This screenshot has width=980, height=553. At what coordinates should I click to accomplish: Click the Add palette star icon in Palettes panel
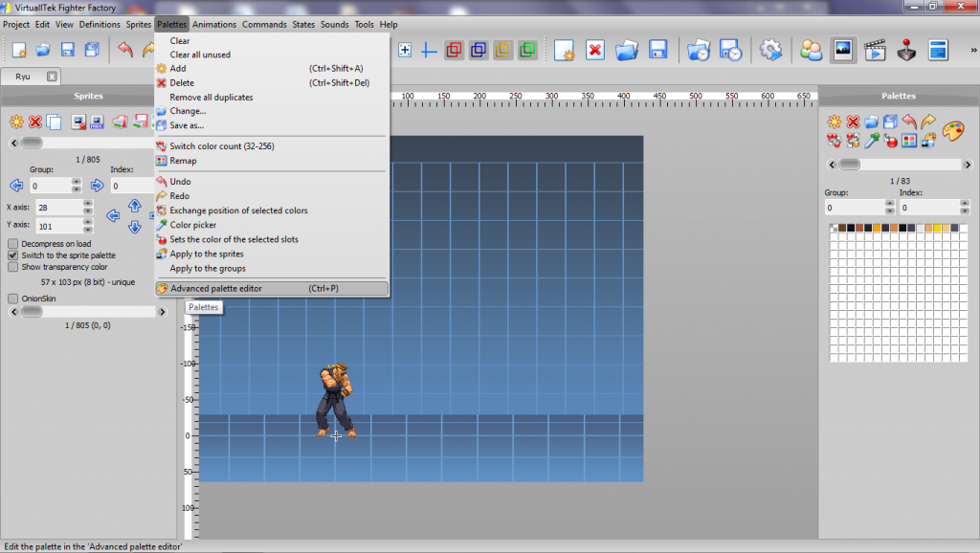835,122
